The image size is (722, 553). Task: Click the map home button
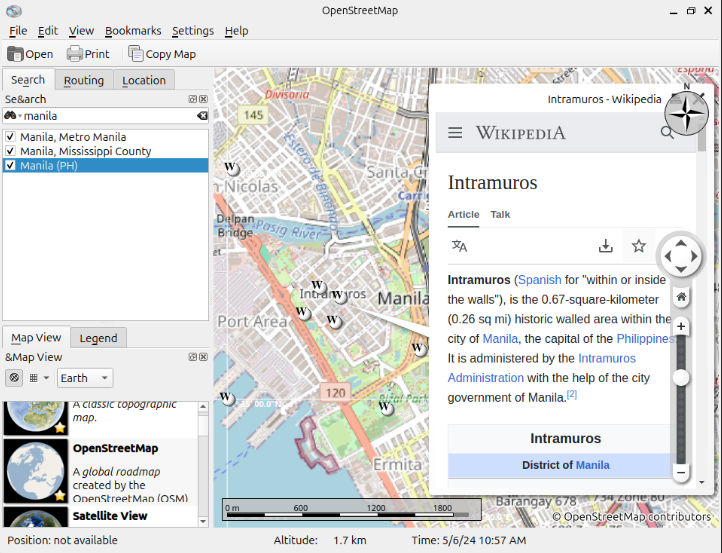[x=681, y=297]
